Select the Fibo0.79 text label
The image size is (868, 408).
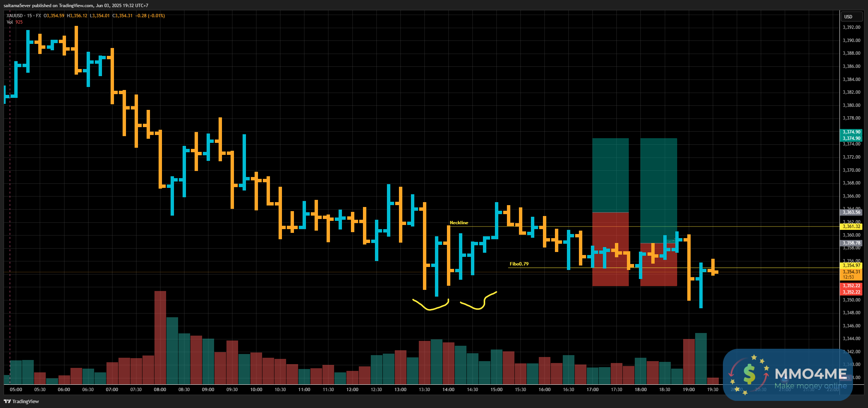519,264
